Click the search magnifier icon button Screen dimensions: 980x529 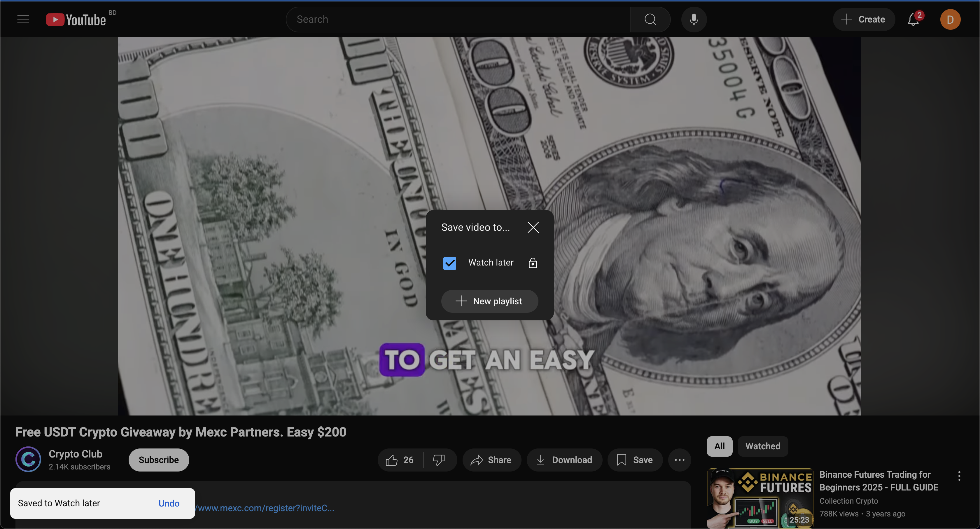650,20
